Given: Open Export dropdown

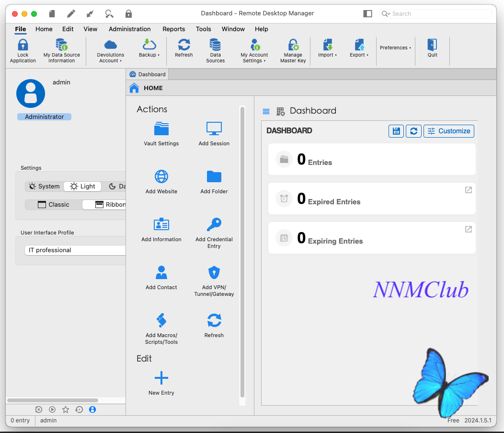Looking at the screenshot, I should [x=359, y=48].
